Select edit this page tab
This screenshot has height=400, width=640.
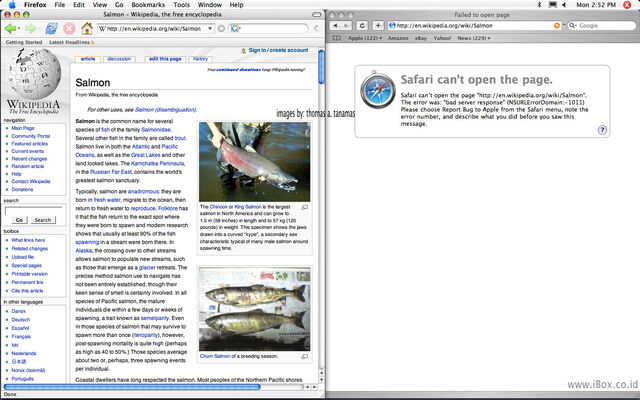pos(165,59)
